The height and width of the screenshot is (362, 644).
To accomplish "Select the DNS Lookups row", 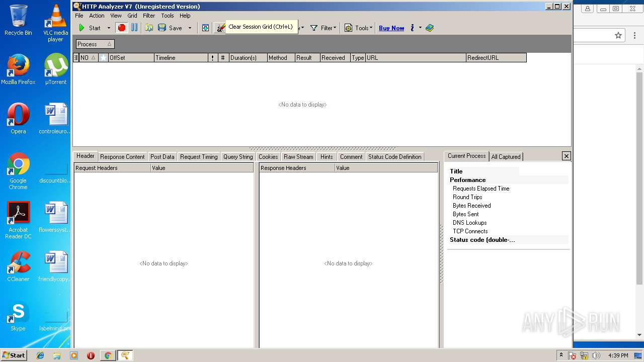I will [x=469, y=223].
